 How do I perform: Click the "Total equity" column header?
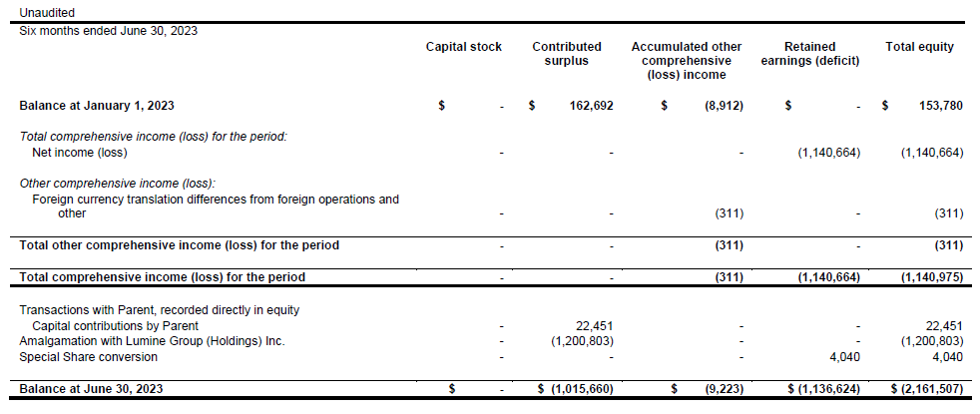(x=919, y=47)
